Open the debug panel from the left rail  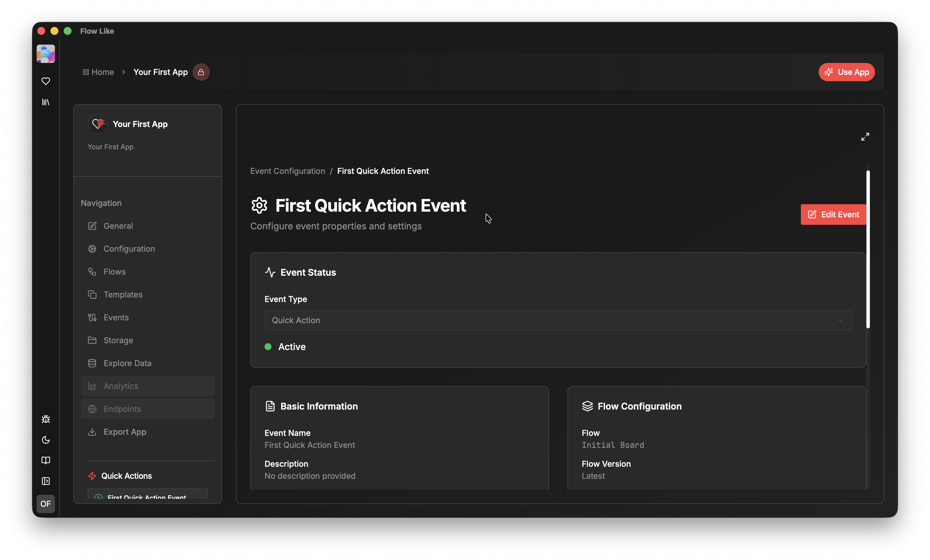(x=46, y=419)
